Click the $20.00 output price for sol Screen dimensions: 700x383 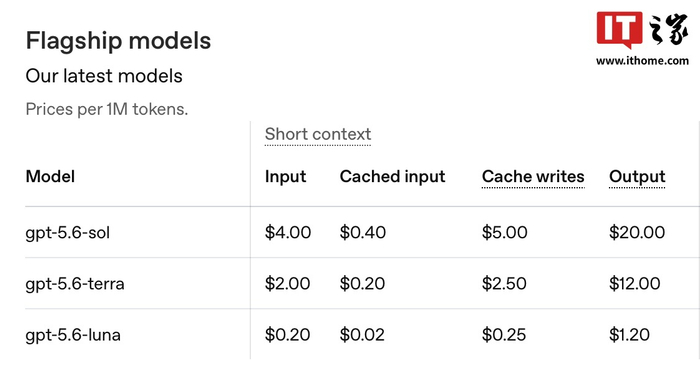[637, 232]
